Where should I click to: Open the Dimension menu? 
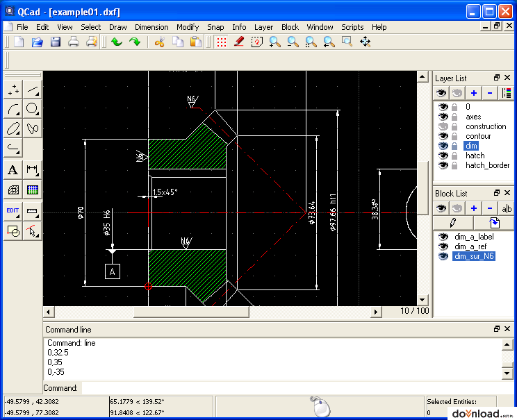[x=151, y=27]
